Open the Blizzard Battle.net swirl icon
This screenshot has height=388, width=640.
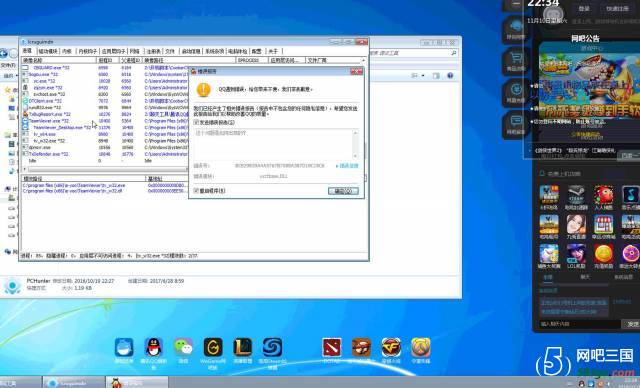[272, 348]
